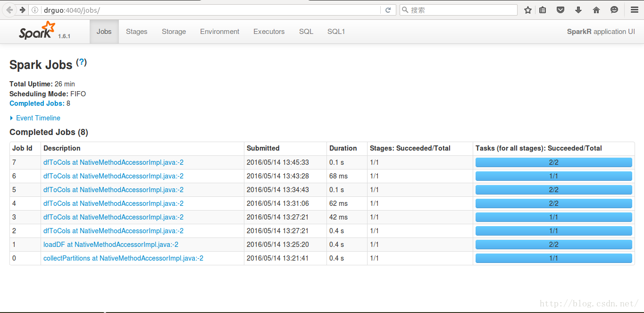Open the Spark Jobs help question mark
Screen dimensions: 644x313
point(82,62)
